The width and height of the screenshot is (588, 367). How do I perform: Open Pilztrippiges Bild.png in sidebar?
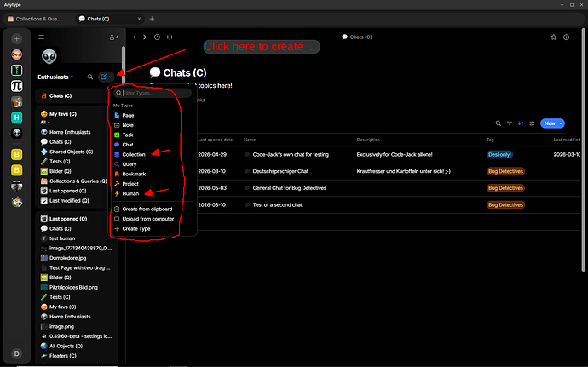point(73,288)
